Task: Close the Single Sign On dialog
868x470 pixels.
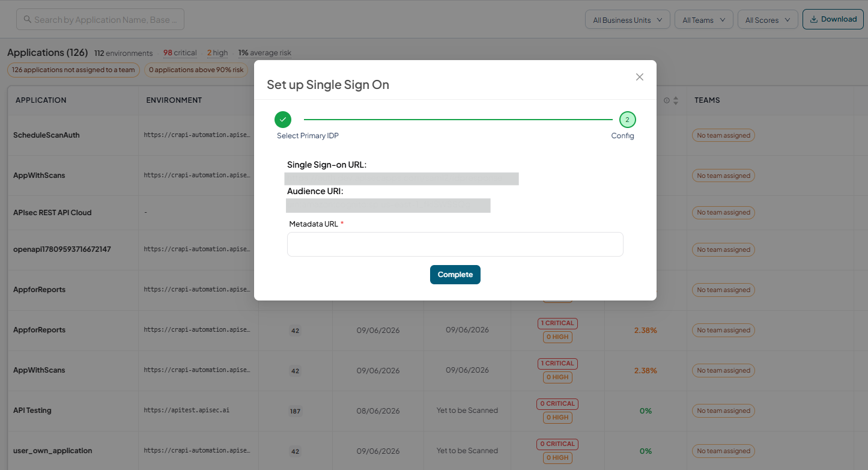Action: [x=640, y=77]
